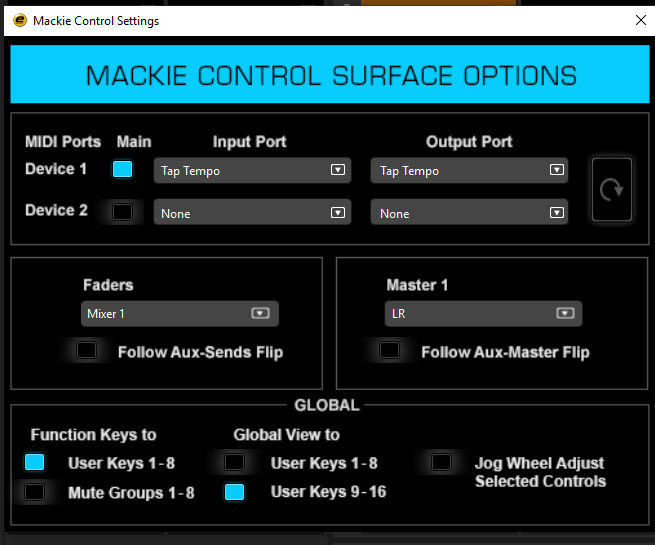Click the Master 1 section label
Viewport: 655px width, 545px height.
[417, 285]
